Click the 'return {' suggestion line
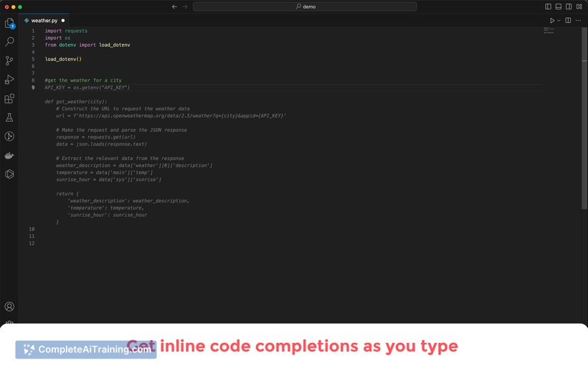The width and height of the screenshot is (588, 368). pos(67,194)
